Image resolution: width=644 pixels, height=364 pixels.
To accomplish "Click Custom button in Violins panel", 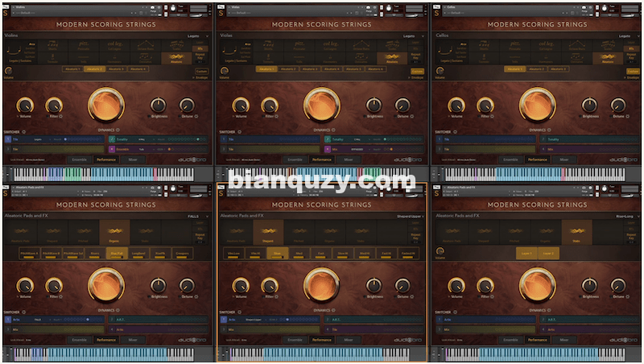I will (201, 72).
